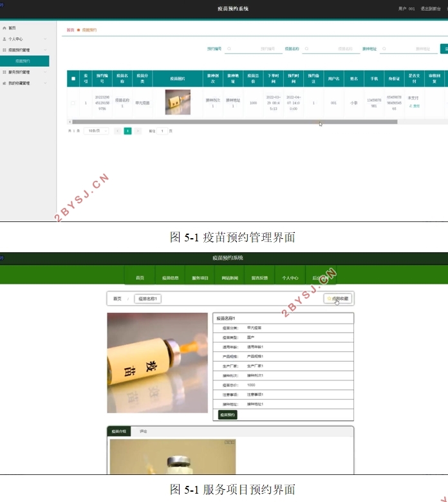Select page 1 in pagination

pos(128,131)
